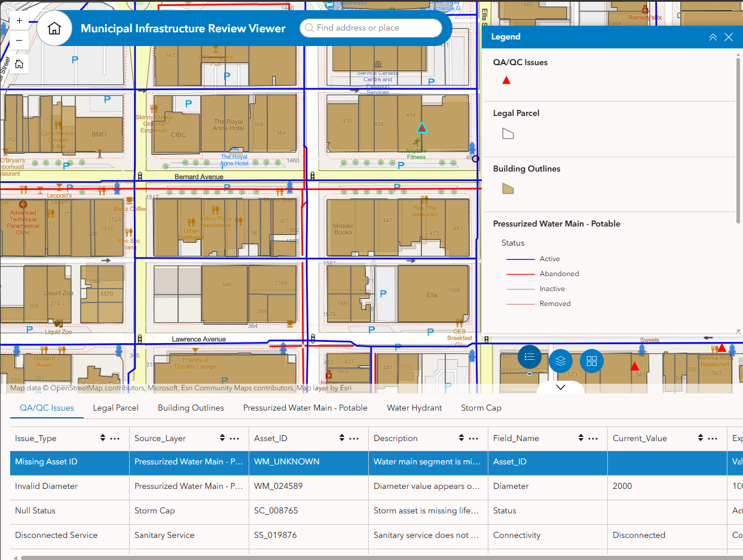Sort table by Current_Value column
Viewport: 743px width, 560px height.
click(701, 438)
